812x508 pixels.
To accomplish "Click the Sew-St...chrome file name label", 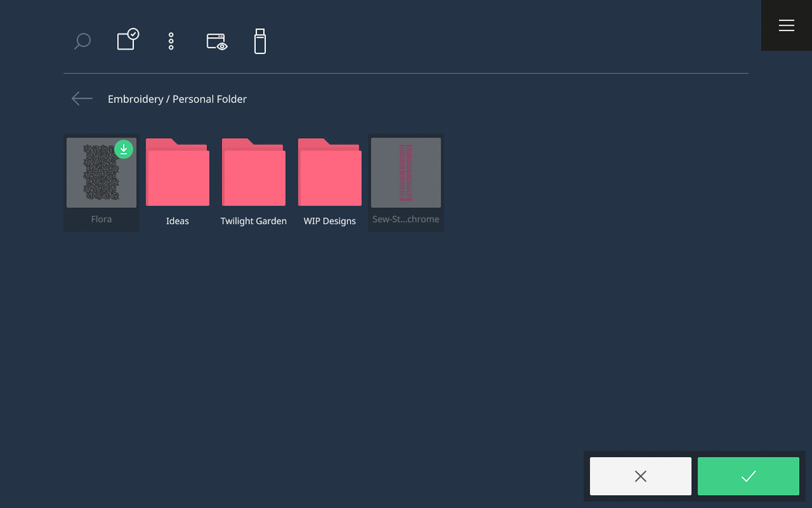I will 406,219.
